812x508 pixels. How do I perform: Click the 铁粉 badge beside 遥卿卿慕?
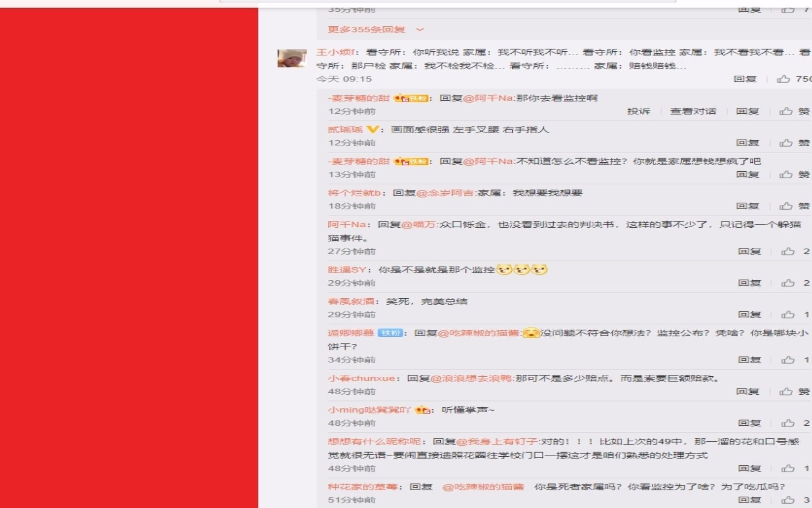point(390,333)
